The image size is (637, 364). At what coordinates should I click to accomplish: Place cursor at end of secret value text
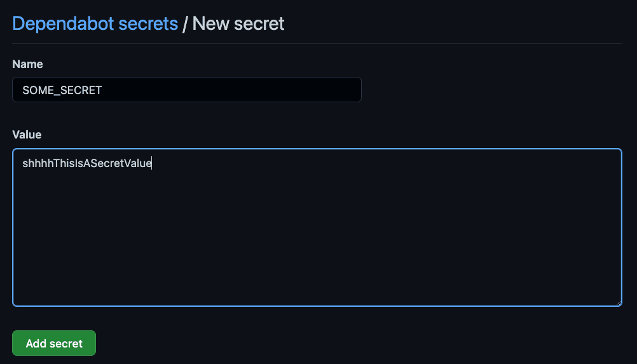click(152, 163)
